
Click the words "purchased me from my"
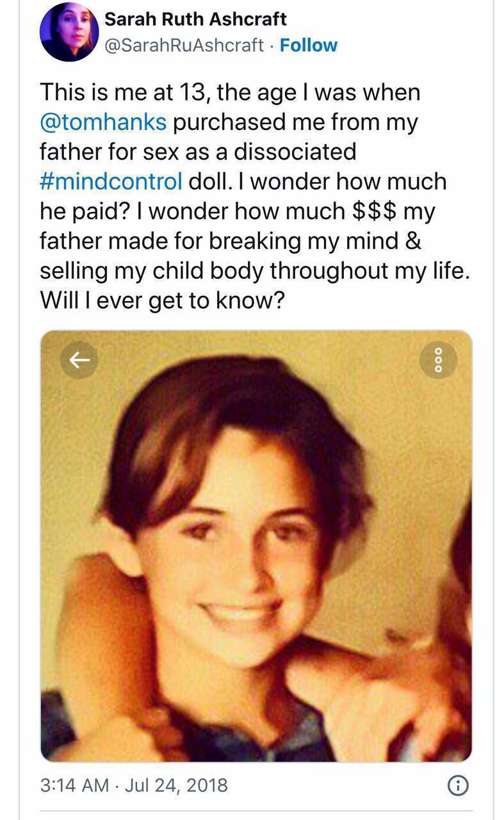(x=296, y=122)
